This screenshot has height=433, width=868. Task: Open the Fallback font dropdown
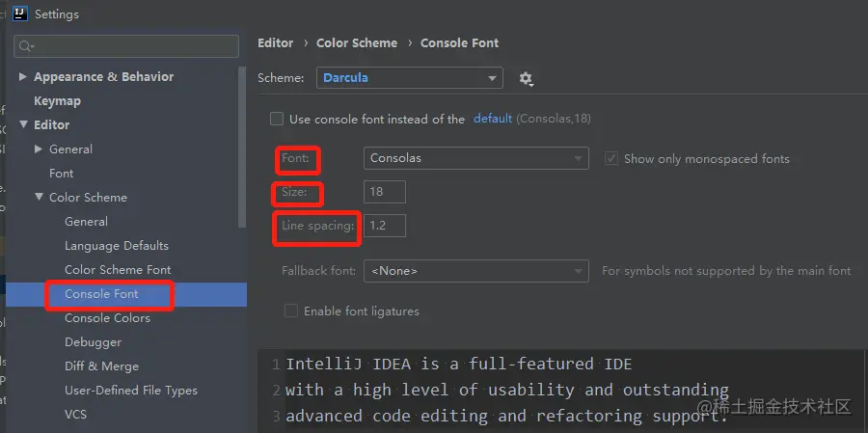pos(476,271)
